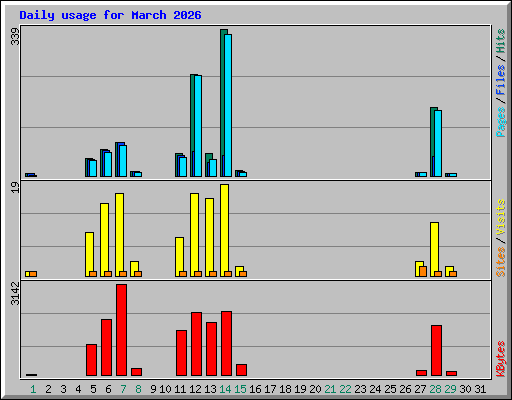Click the yellow visits bar for day 11

(179, 257)
